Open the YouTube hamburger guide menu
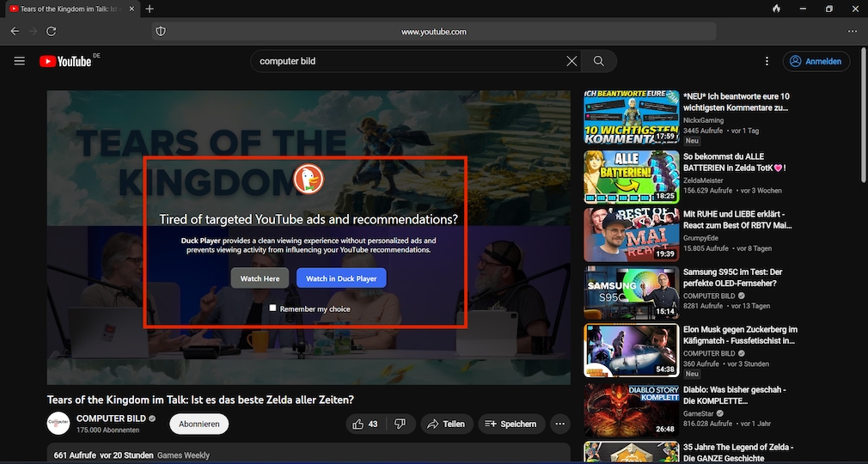This screenshot has height=464, width=868. 19,61
